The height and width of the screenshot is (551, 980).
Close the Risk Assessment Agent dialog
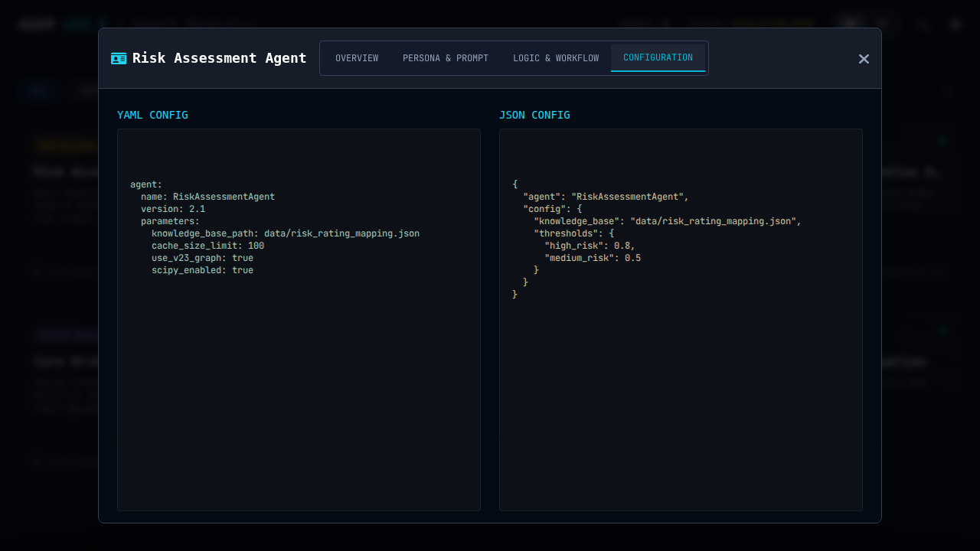click(x=864, y=59)
